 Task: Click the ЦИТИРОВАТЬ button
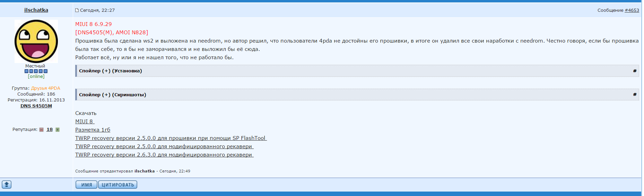click(x=118, y=185)
